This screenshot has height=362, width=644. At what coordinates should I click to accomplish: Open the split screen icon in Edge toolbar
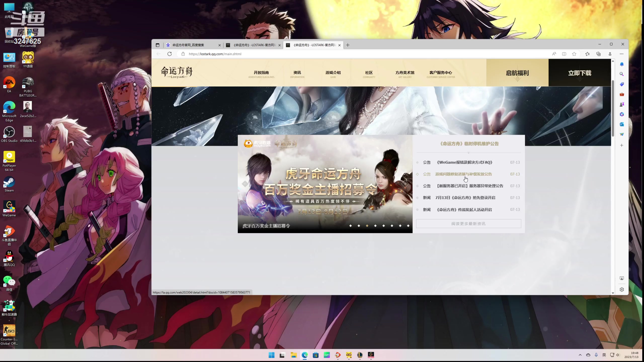pyautogui.click(x=564, y=54)
